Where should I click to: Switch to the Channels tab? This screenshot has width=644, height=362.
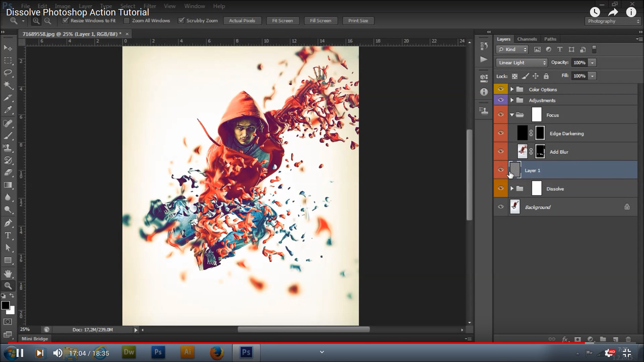(x=527, y=39)
